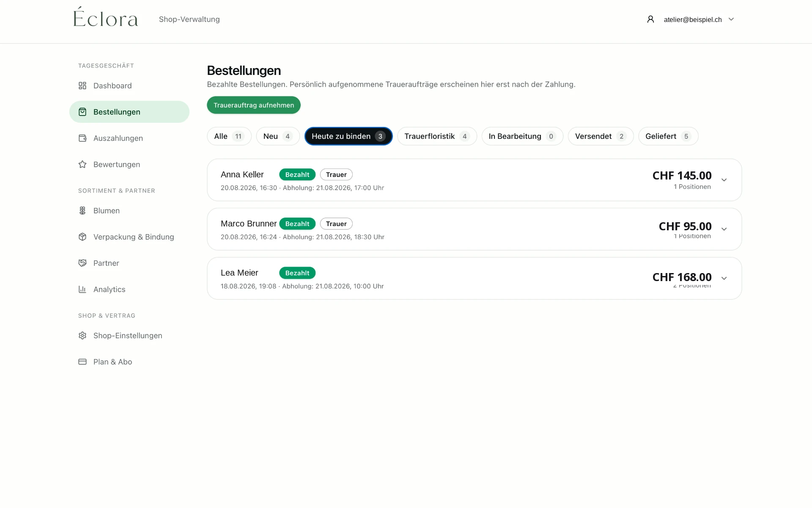Click the Éclora logo
Screen dimensions: 812x508
click(106, 17)
